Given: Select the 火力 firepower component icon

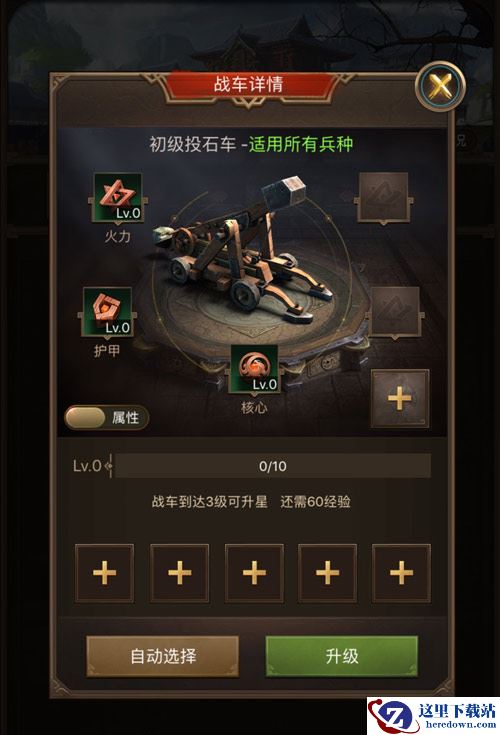Looking at the screenshot, I should (x=118, y=197).
